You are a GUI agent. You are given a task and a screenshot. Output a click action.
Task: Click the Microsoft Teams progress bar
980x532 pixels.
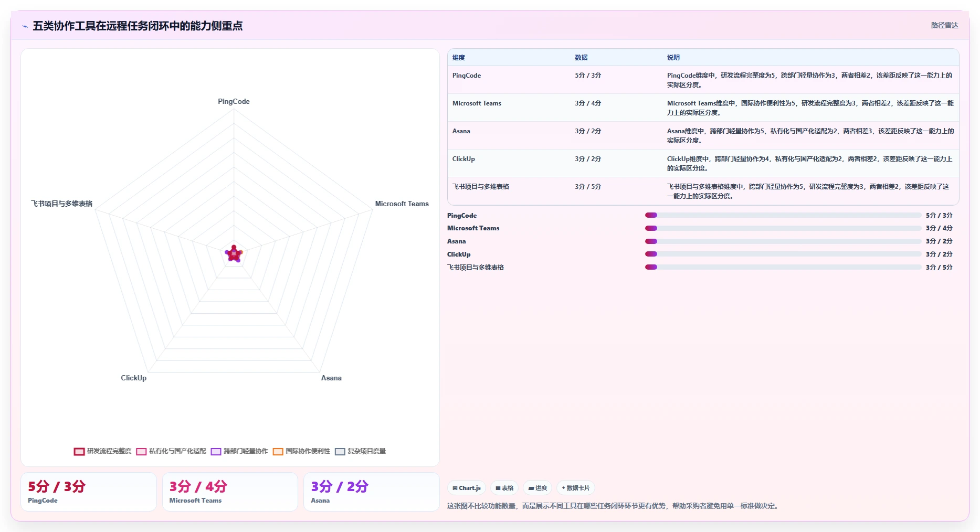pyautogui.click(x=783, y=228)
